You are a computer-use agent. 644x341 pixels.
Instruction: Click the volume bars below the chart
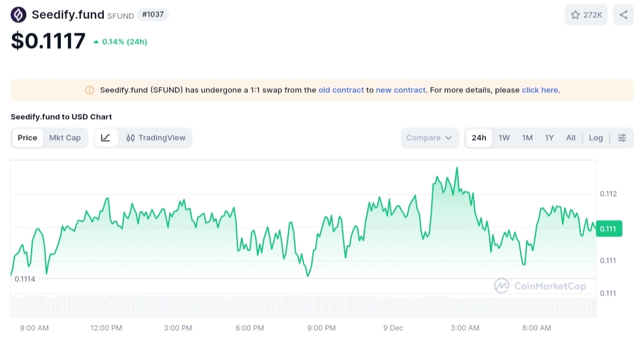click(x=303, y=306)
